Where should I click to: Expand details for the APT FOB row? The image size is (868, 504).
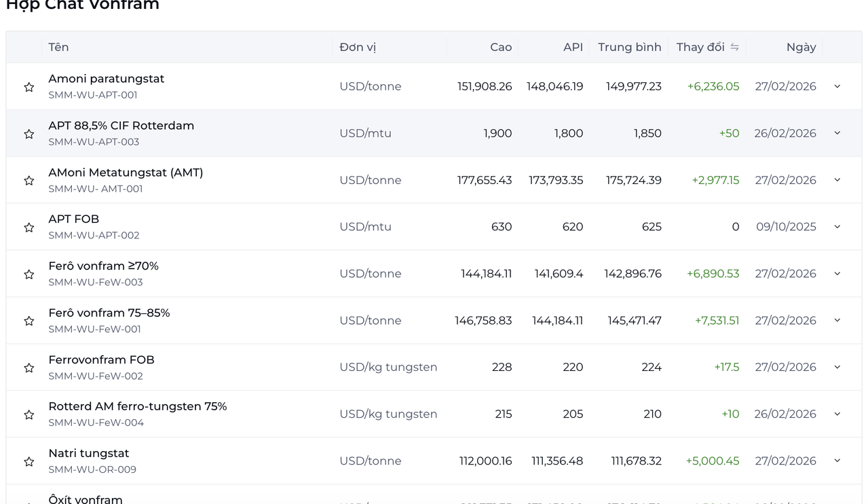837,227
